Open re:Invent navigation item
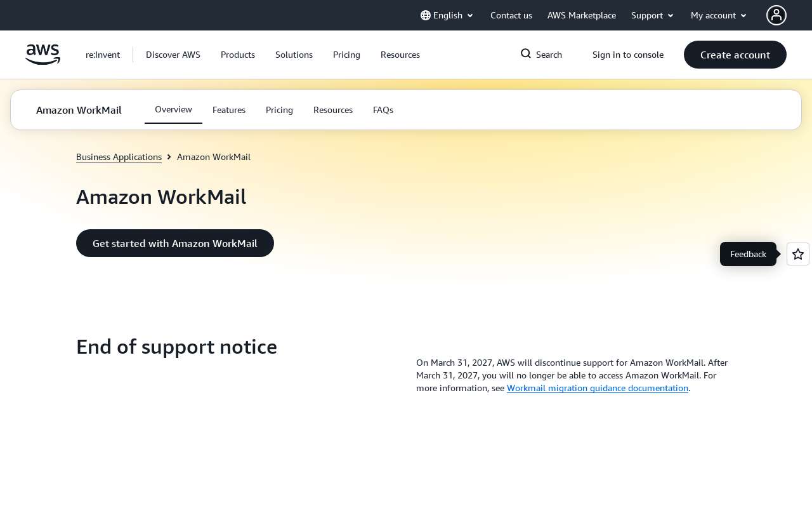 coord(103,55)
